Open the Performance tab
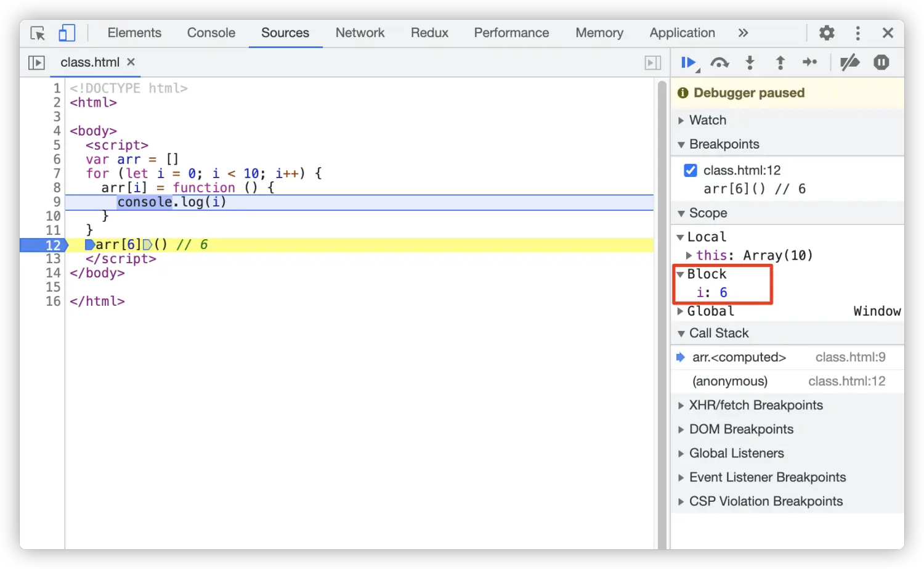Screen dimensions: 924x569 [511, 33]
